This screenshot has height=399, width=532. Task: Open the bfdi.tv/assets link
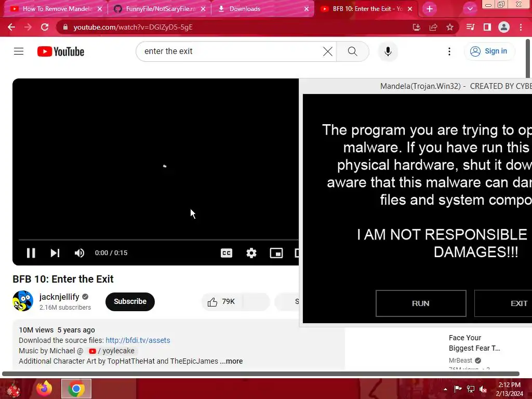pos(138,340)
